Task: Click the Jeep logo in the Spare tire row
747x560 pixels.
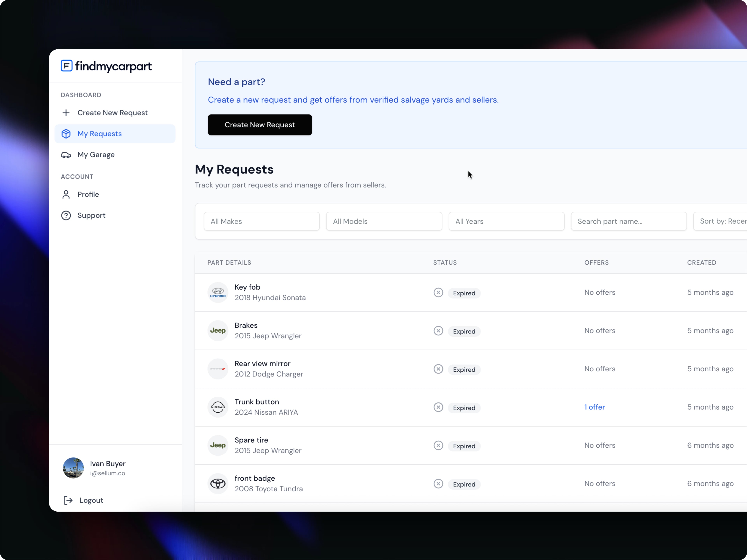Action: [x=218, y=446]
